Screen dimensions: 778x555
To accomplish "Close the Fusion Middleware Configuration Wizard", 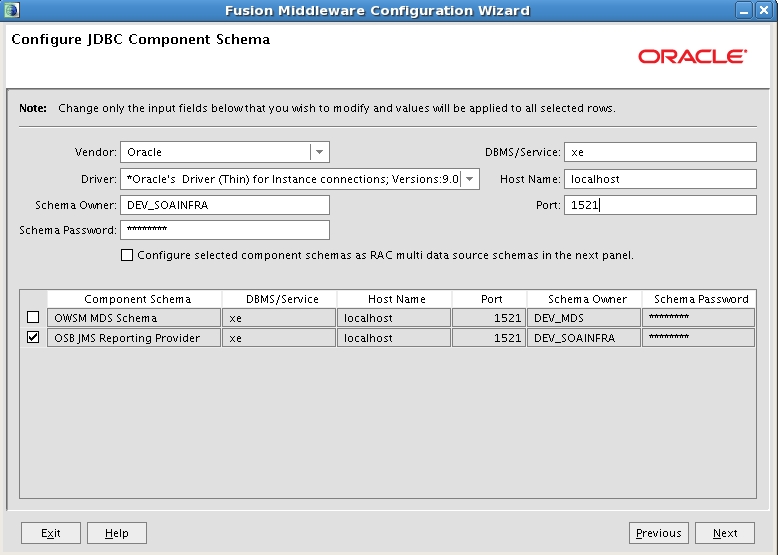I will tap(764, 10).
